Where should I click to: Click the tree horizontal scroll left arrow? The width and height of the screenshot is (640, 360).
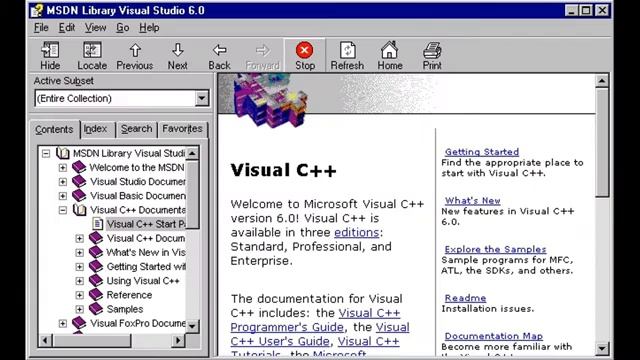point(45,340)
